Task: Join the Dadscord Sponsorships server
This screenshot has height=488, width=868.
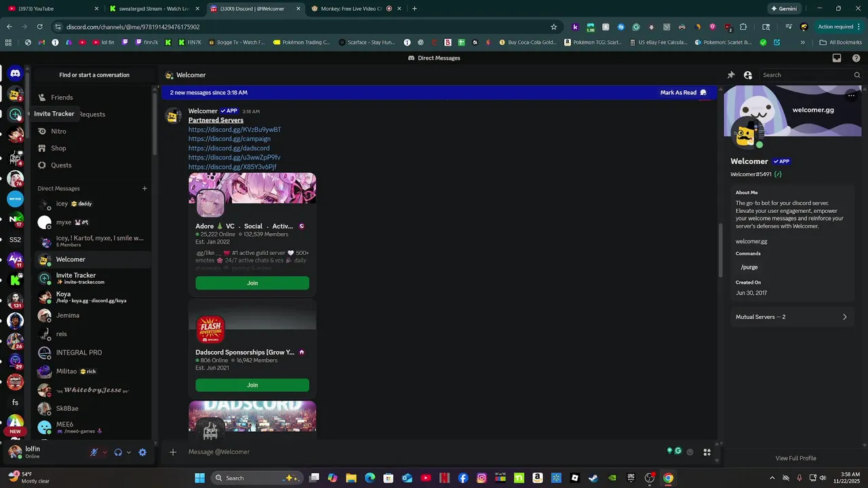Action: click(x=252, y=385)
